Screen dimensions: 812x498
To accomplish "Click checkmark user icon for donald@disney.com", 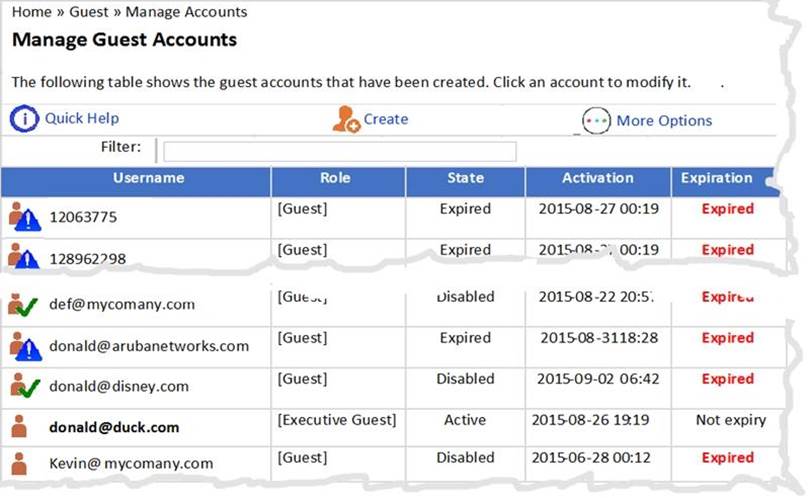I will pyautogui.click(x=23, y=385).
